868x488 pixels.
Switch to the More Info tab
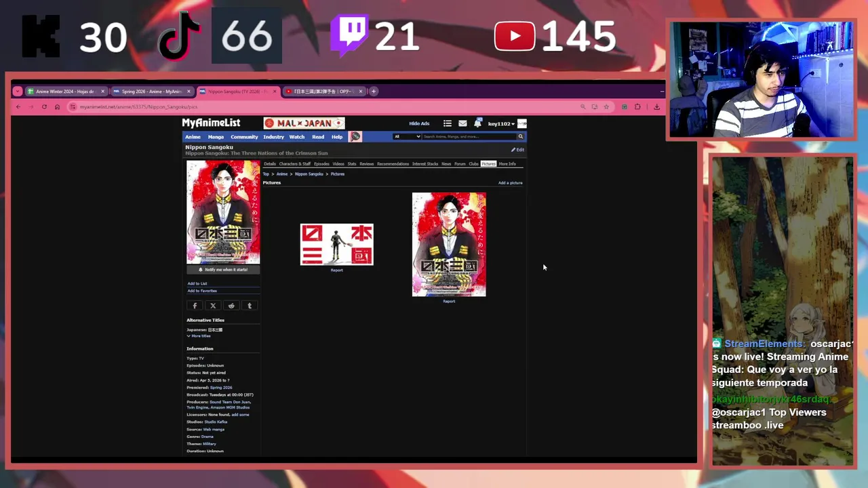point(507,164)
